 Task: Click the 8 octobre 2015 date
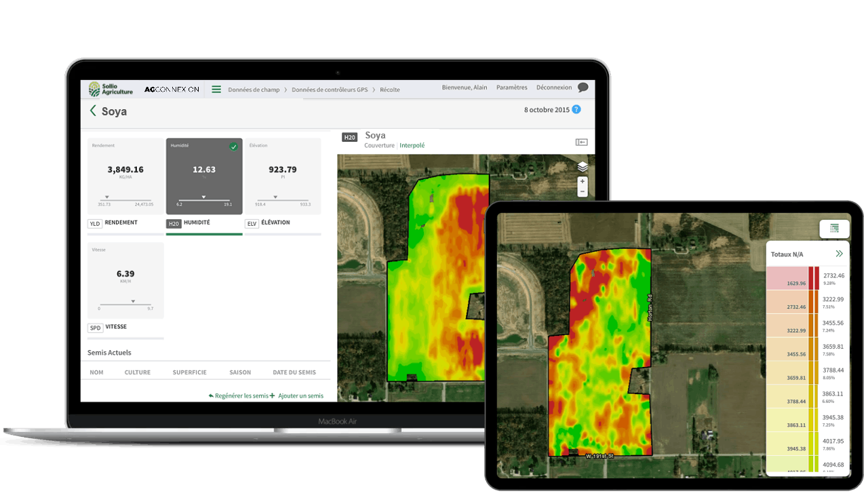click(547, 110)
